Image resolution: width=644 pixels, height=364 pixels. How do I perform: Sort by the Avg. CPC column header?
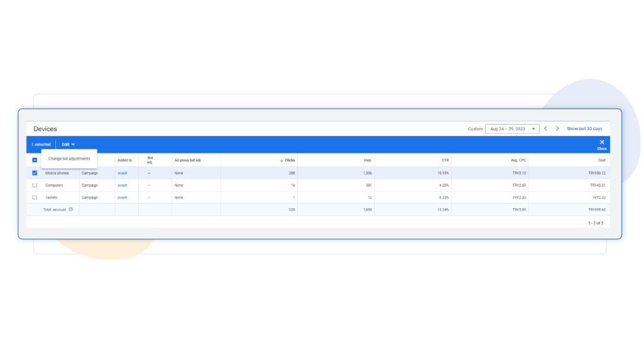pos(518,160)
